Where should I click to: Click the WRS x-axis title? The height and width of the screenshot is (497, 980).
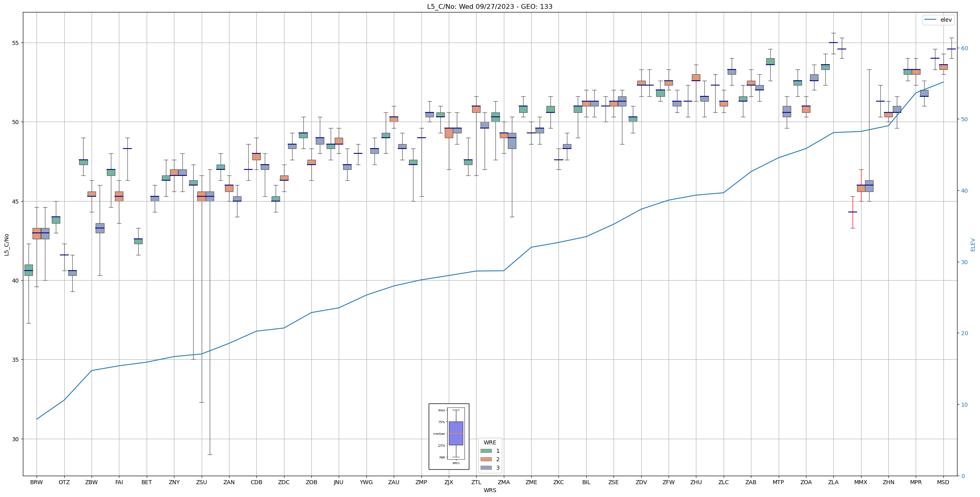pos(490,490)
